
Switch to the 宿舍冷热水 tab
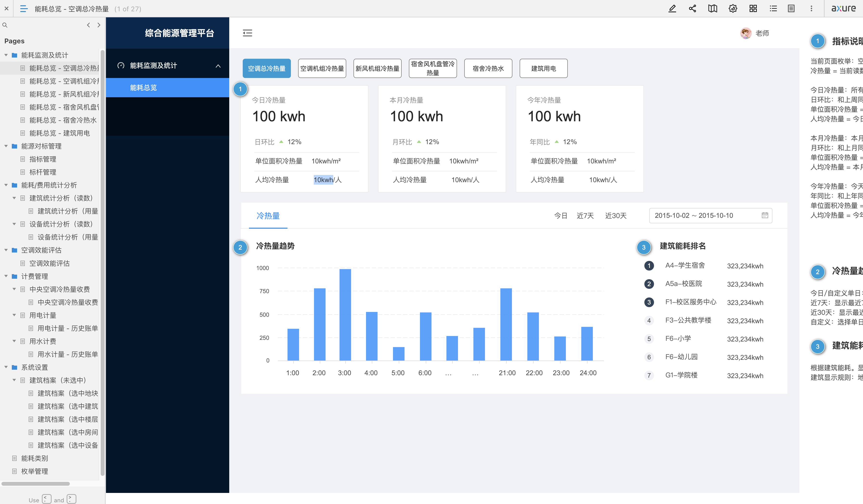(488, 69)
